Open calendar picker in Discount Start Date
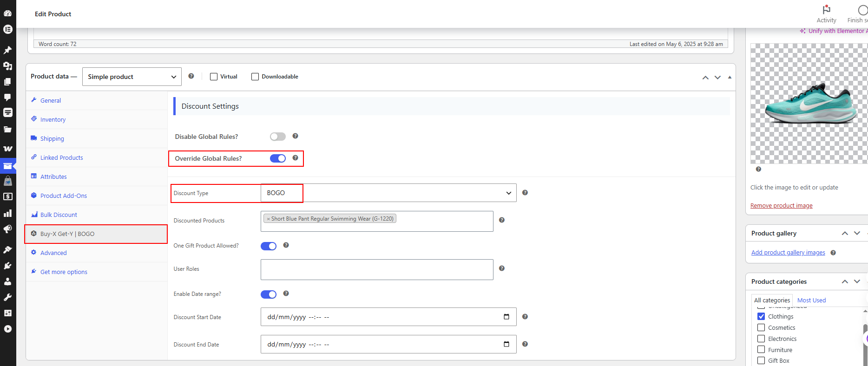This screenshot has width=868, height=366. [x=506, y=317]
